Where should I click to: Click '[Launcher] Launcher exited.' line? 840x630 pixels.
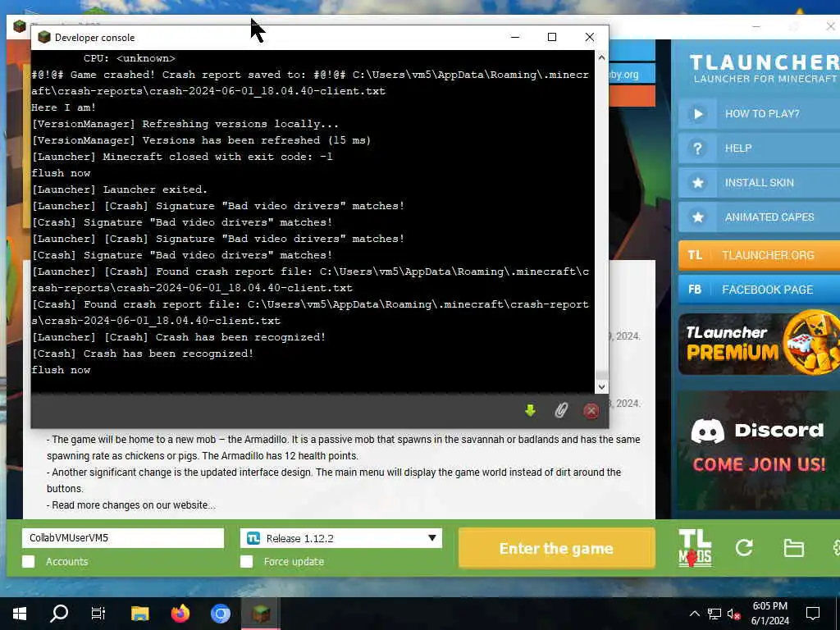tap(120, 189)
